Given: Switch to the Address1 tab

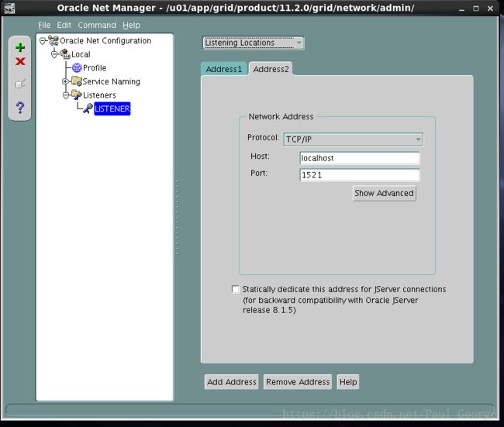Looking at the screenshot, I should [224, 69].
